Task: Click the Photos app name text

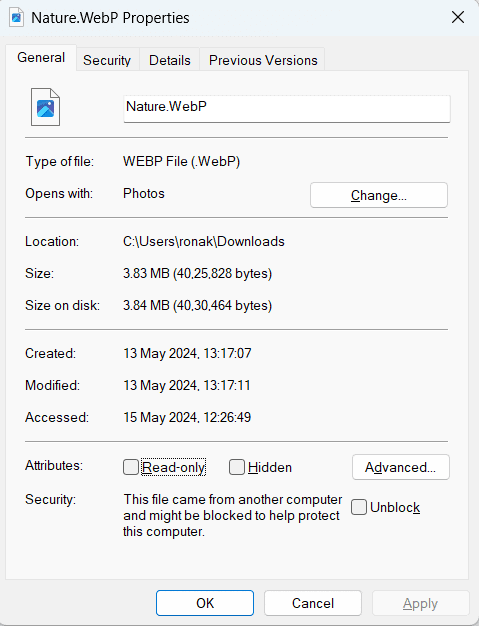Action: [144, 193]
